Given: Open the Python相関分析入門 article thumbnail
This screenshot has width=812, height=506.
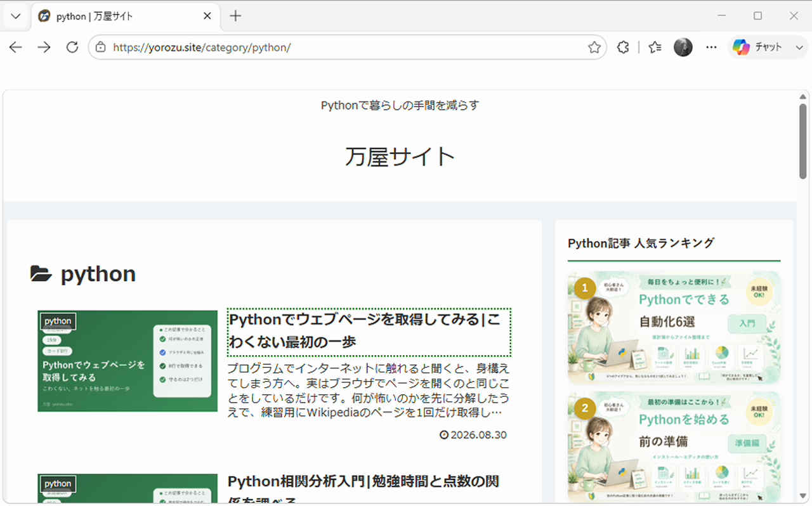Looking at the screenshot, I should point(128,489).
